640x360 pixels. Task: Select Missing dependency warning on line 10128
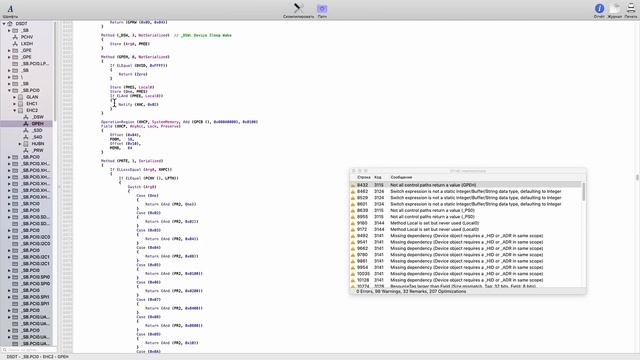pos(465,280)
